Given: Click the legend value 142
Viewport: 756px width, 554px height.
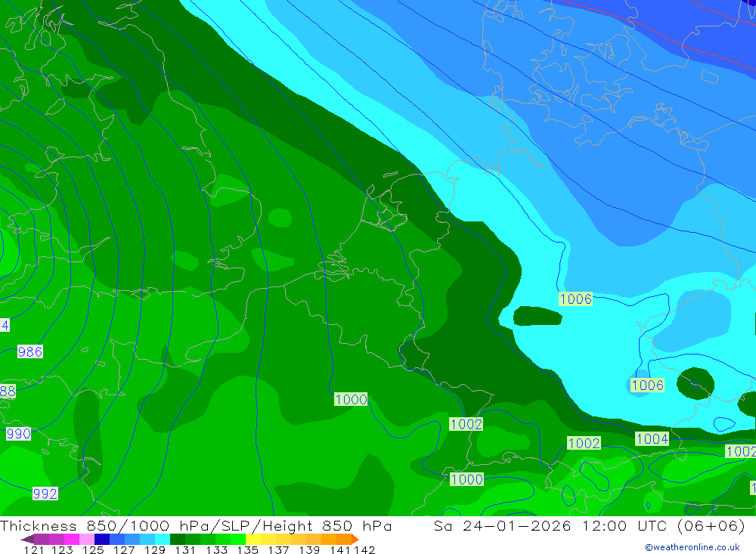Looking at the screenshot, I should (364, 549).
